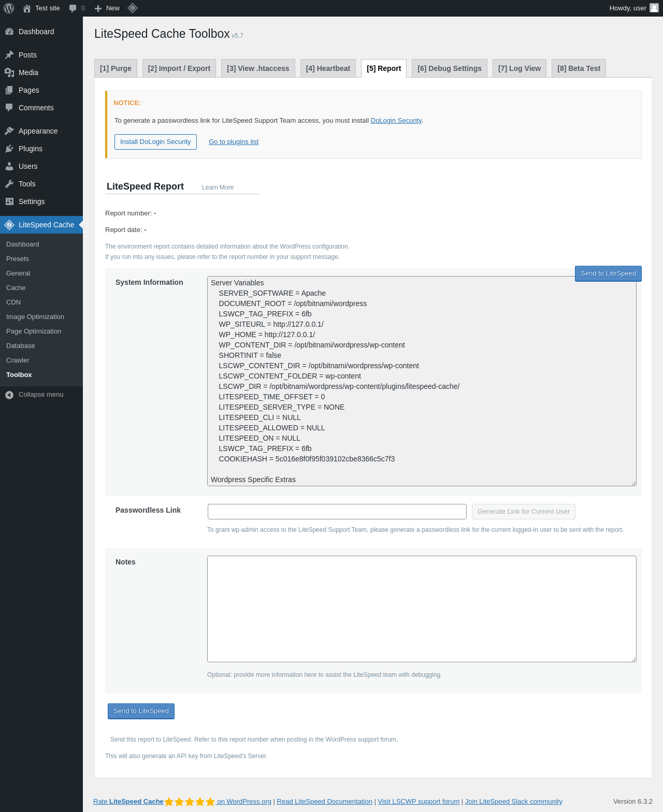
Task: Click the New label in admin bar
Action: [x=113, y=8]
